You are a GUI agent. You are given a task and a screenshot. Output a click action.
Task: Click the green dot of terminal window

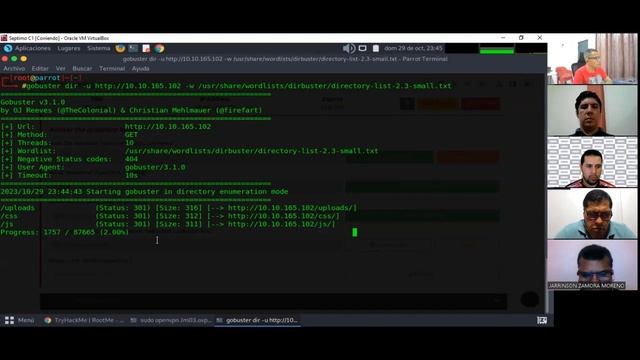pyautogui.click(x=14, y=59)
